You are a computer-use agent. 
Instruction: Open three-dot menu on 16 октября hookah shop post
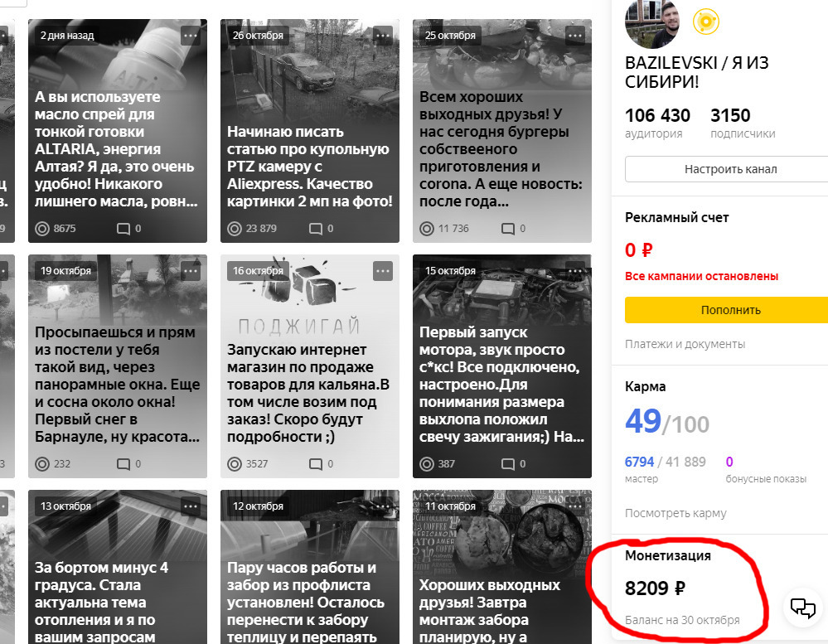pos(382,271)
